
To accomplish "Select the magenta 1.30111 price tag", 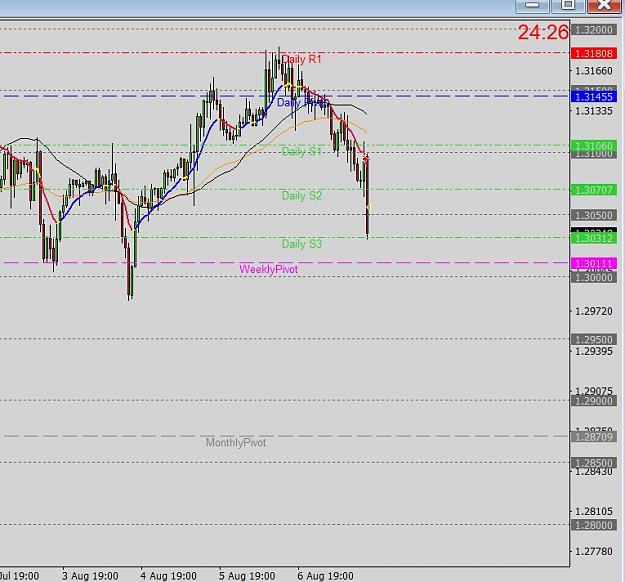I will [x=594, y=263].
